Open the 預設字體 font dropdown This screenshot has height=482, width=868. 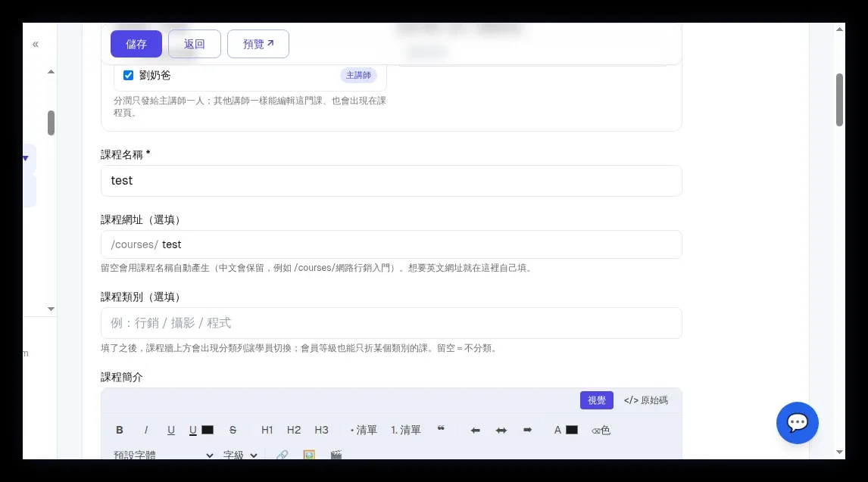point(164,455)
